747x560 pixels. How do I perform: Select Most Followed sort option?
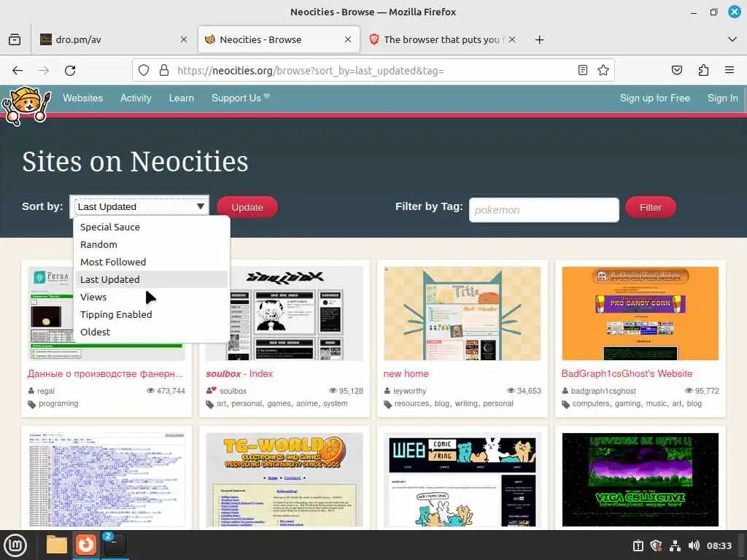(151, 262)
